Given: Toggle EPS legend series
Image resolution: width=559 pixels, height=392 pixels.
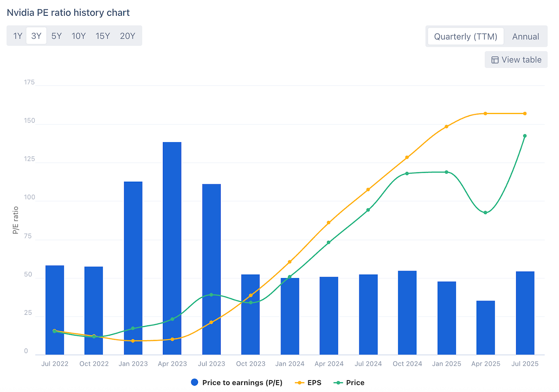Looking at the screenshot, I should (x=308, y=382).
